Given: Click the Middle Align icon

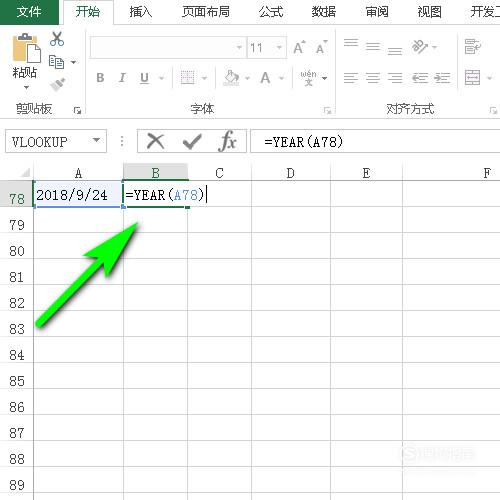Looking at the screenshot, I should (x=373, y=47).
